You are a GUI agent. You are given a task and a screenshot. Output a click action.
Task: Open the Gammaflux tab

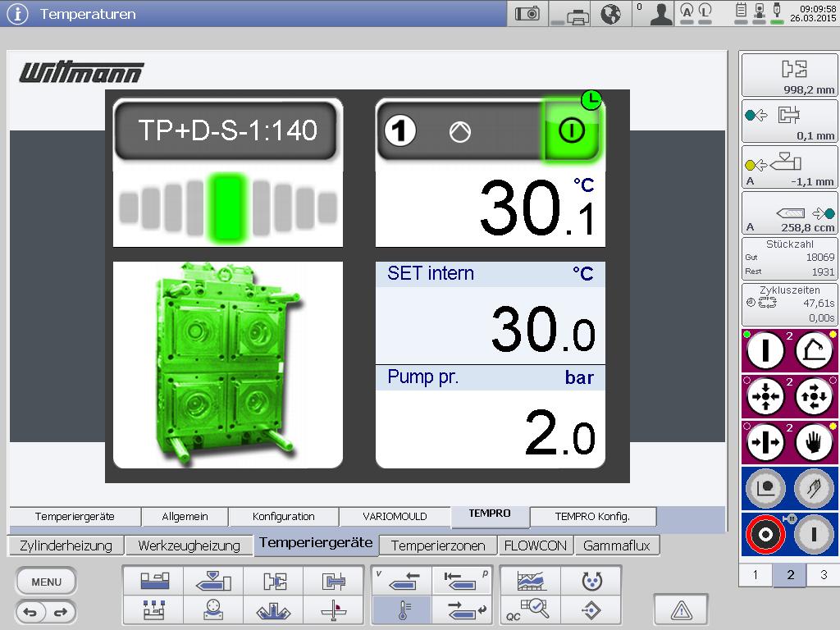[617, 546]
